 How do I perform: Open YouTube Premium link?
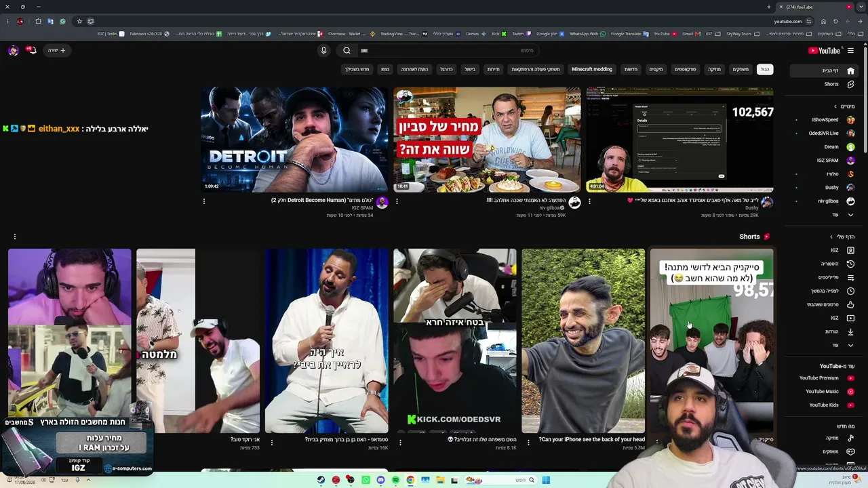(x=825, y=378)
